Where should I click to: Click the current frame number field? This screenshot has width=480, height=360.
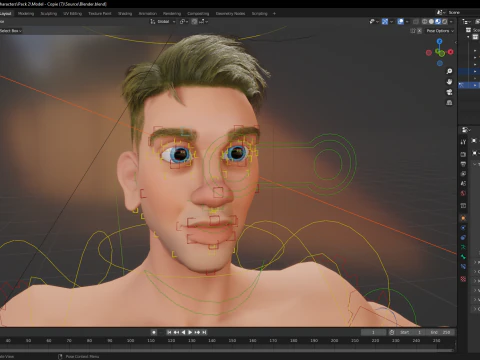click(373, 332)
